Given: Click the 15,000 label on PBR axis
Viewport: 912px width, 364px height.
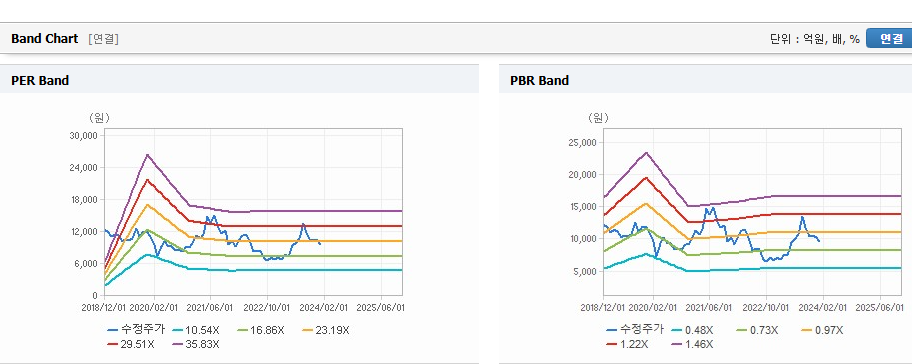Looking at the screenshot, I should point(583,206).
